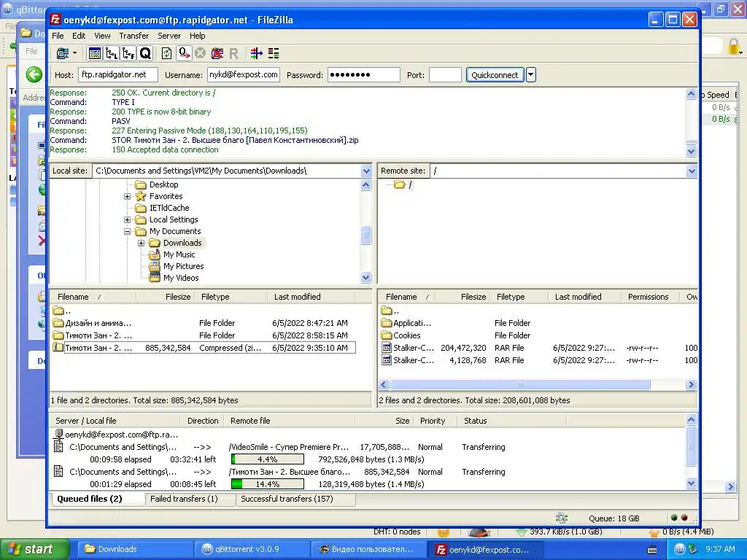Collapse the My Documents tree node
Viewport: 747px width, 560px height.
pos(127,231)
